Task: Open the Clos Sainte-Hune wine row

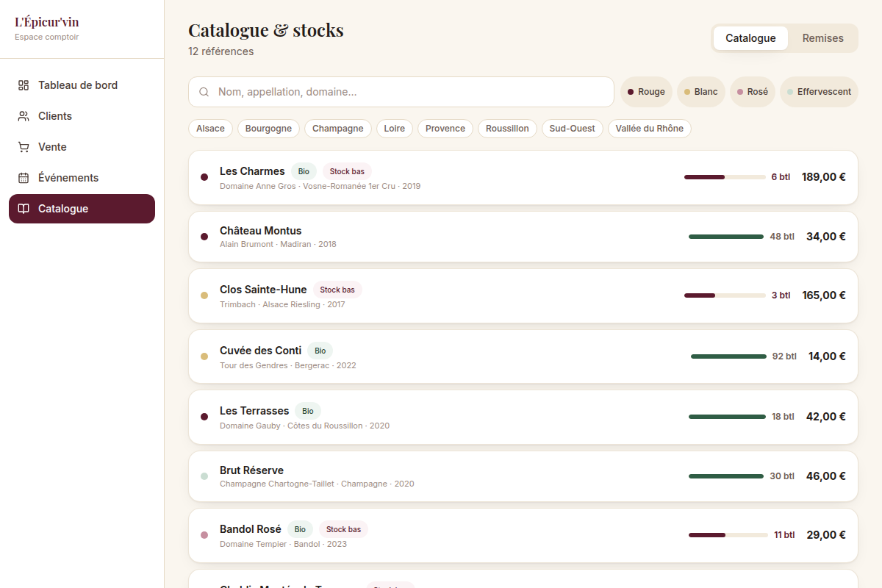Action: [523, 295]
